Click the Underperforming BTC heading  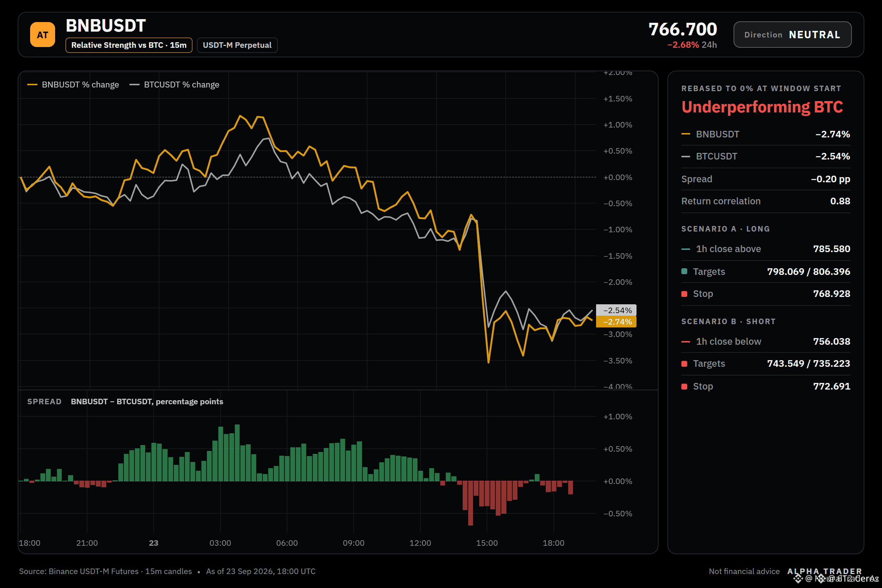[x=762, y=107]
